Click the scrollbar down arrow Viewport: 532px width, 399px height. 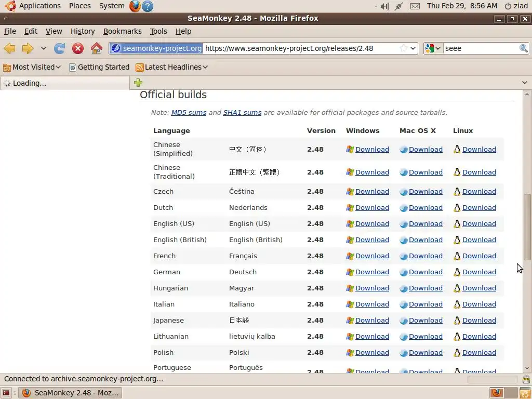(x=527, y=368)
